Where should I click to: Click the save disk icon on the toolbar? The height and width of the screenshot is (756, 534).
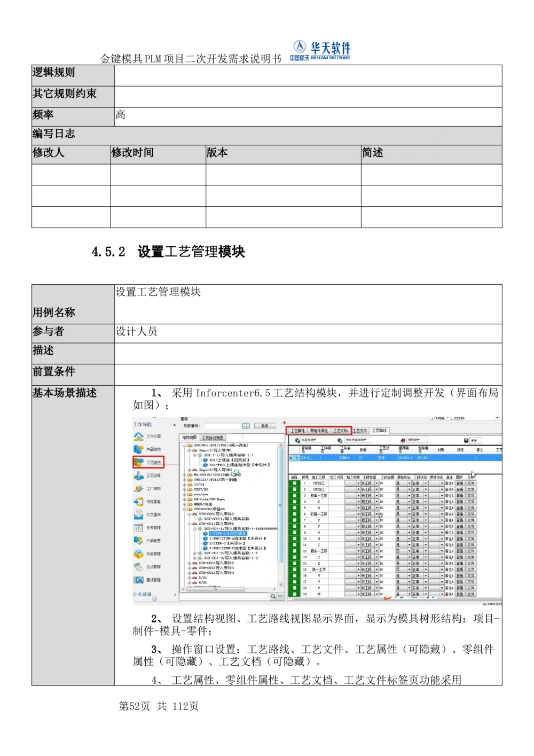[466, 440]
